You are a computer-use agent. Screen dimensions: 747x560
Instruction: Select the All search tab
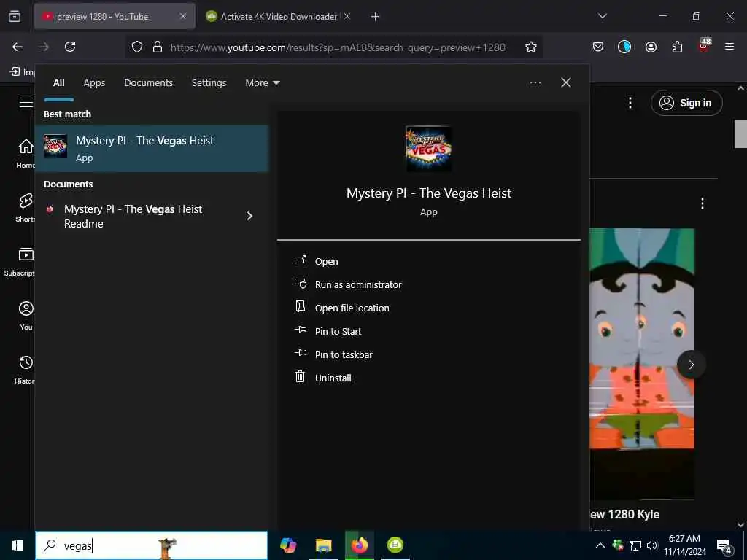58,83
